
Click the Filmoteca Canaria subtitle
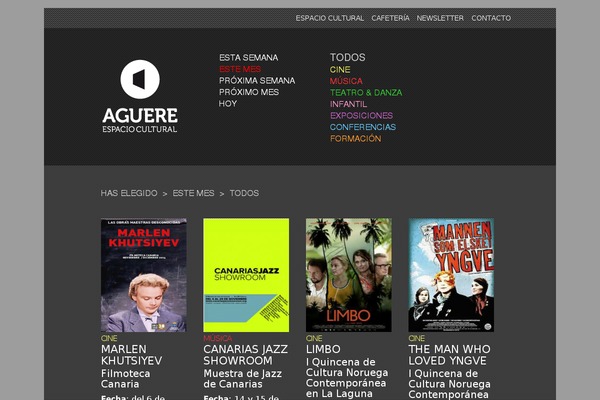pyautogui.click(x=126, y=379)
